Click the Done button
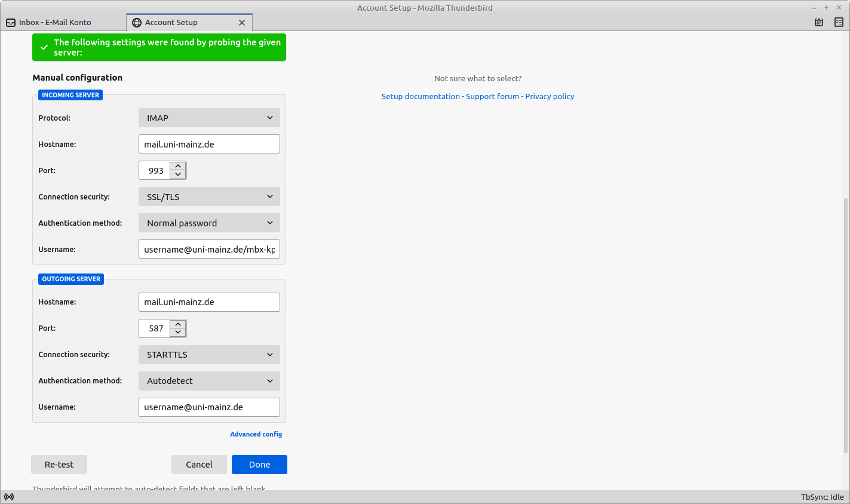This screenshot has width=850, height=504. 259,465
